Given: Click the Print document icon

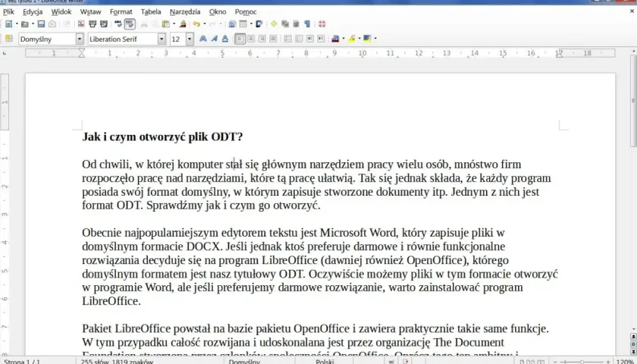Looking at the screenshot, I should pos(93,24).
